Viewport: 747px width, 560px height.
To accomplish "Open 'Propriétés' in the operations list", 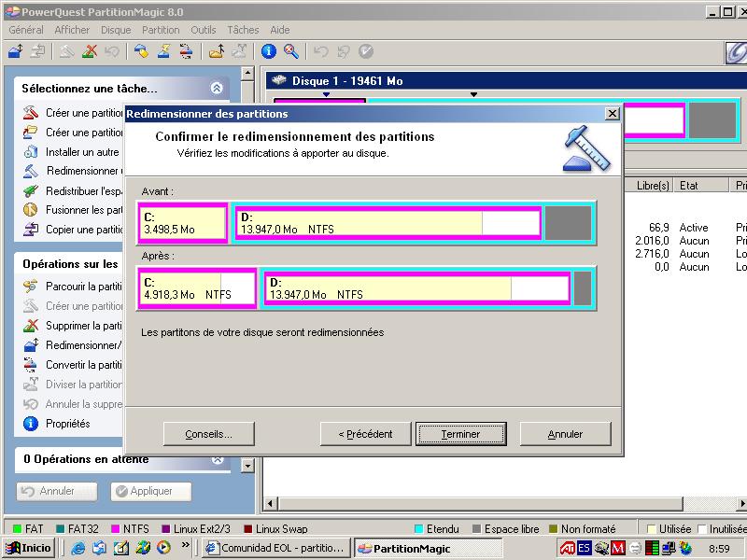I will [x=57, y=424].
